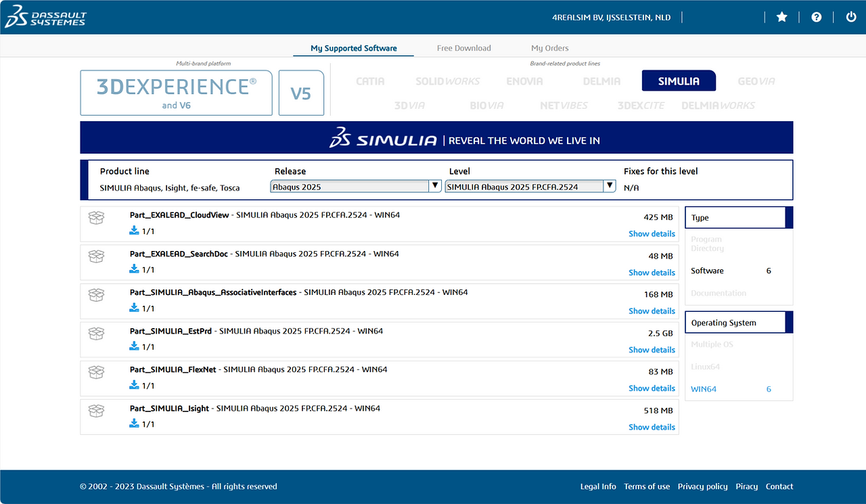Viewport: 866px width, 504px height.
Task: Click the 2.5 GB size value
Action: coord(660,334)
